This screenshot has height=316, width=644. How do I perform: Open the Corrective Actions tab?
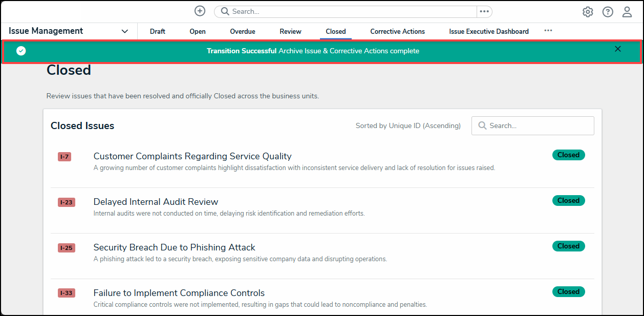coord(398,32)
